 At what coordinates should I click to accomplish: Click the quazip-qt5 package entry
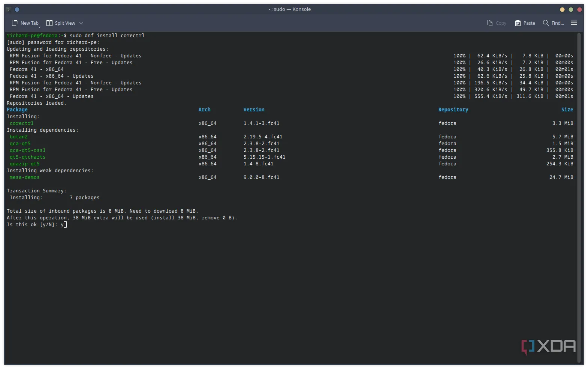(x=24, y=164)
